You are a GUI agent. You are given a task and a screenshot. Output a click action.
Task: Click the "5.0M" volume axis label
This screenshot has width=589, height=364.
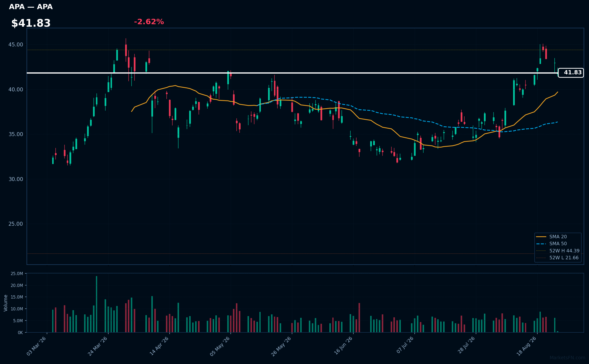point(18,321)
